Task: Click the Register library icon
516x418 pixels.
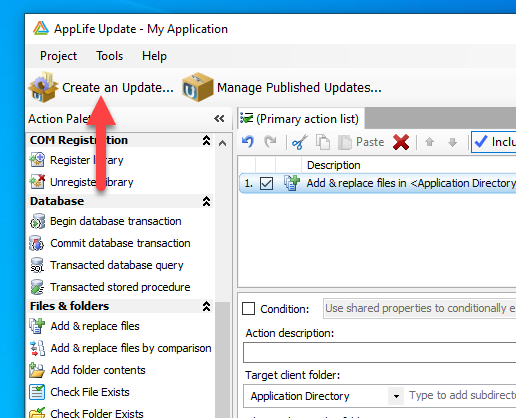Action: click(37, 160)
